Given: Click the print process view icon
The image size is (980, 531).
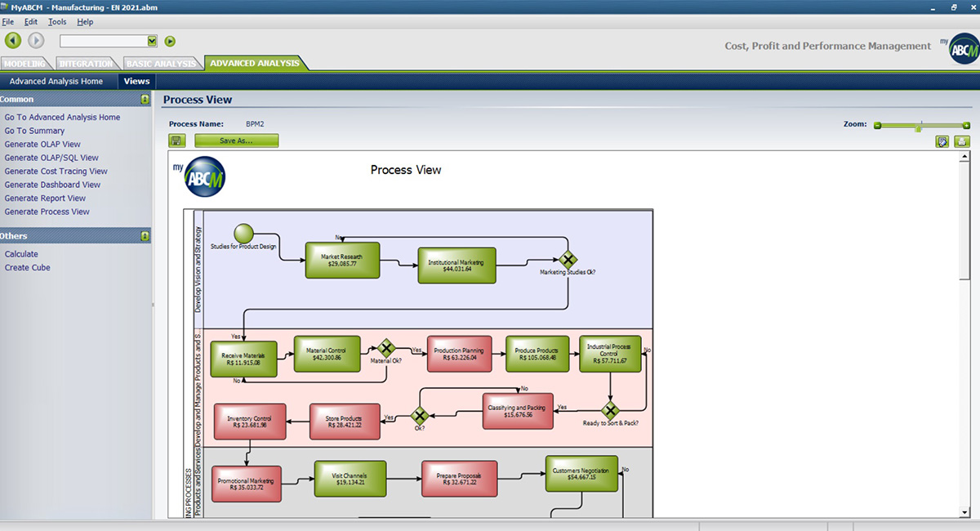Looking at the screenshot, I should click(962, 141).
